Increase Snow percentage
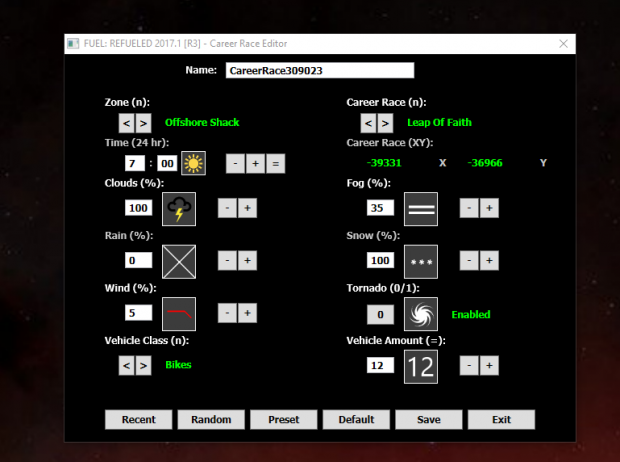Viewport: 620px width, 462px height. point(489,260)
